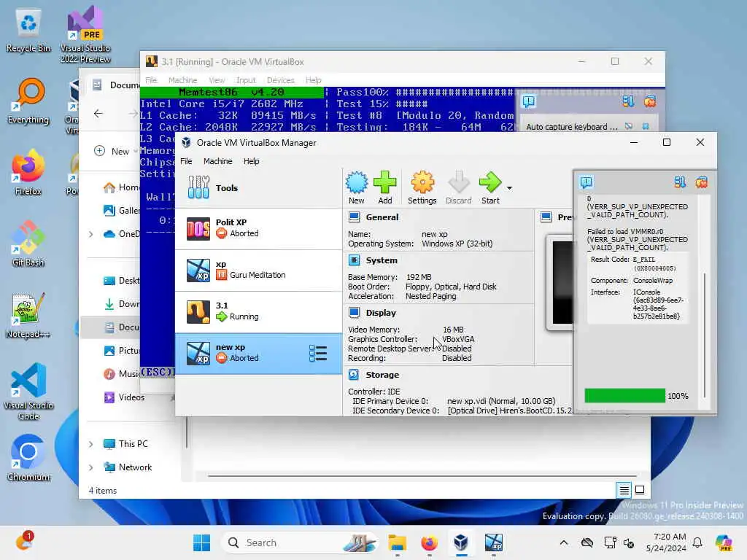
Task: Click the Auto capture keyboard notification text
Action: [572, 127]
